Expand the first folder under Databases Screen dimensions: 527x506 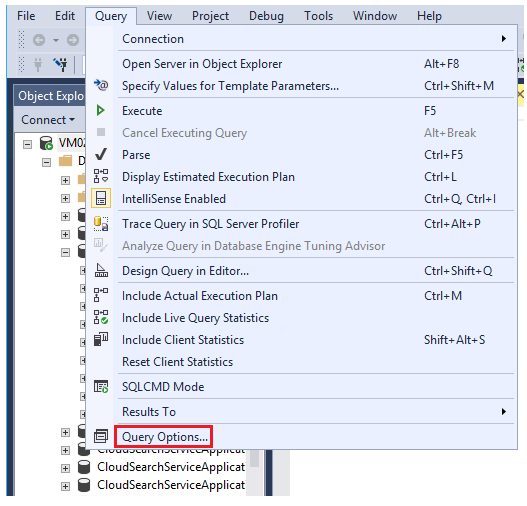65,180
